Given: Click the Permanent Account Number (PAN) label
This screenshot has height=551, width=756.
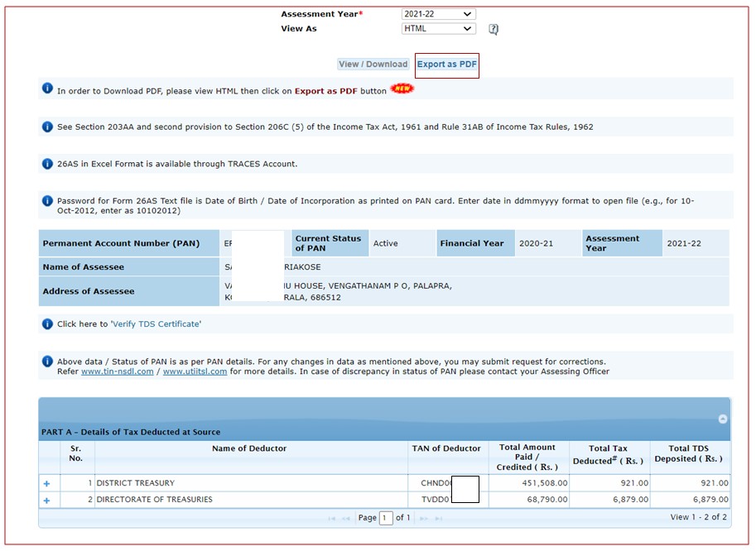Looking at the screenshot, I should pyautogui.click(x=121, y=243).
